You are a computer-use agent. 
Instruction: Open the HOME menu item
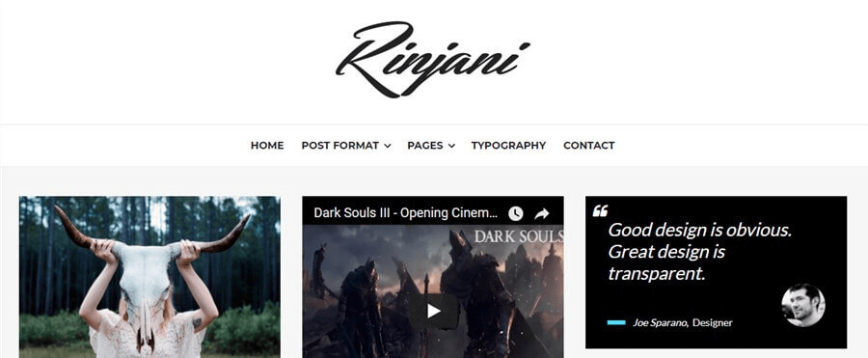267,145
